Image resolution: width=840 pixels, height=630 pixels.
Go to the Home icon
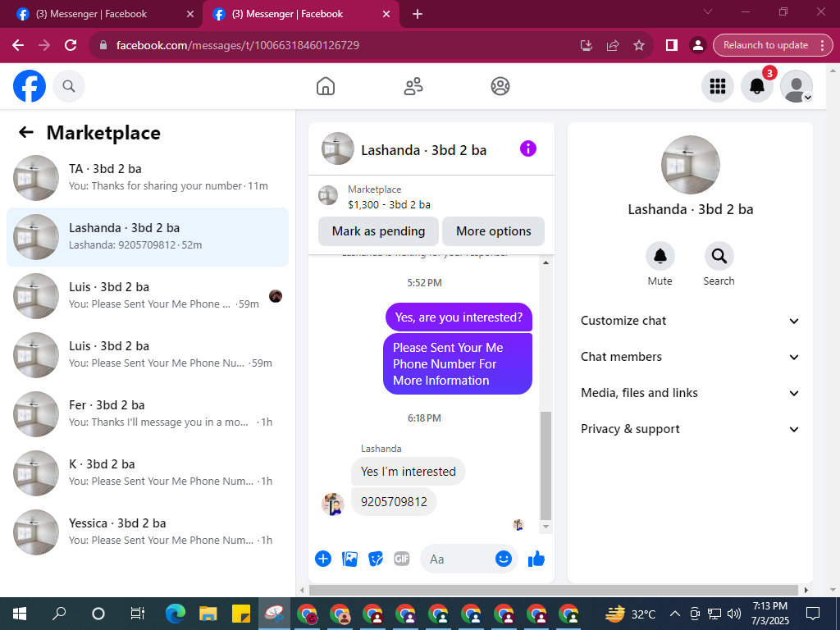pyautogui.click(x=326, y=86)
